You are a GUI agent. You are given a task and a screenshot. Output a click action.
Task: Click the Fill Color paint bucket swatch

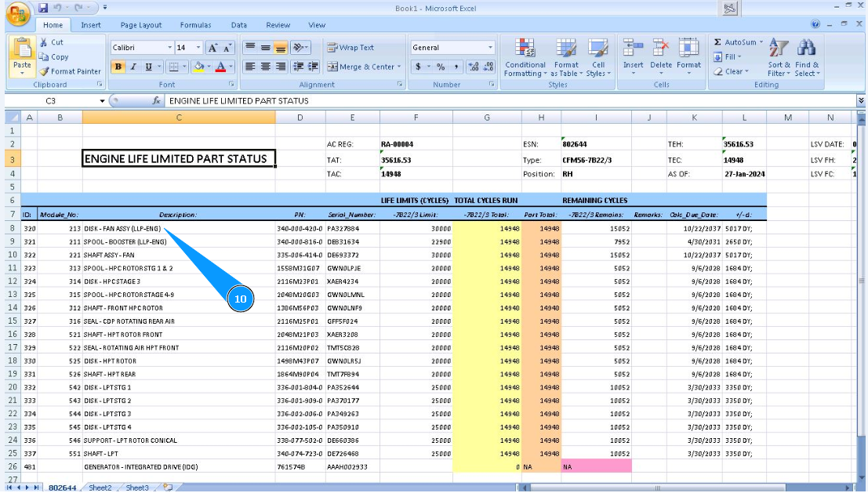(198, 67)
